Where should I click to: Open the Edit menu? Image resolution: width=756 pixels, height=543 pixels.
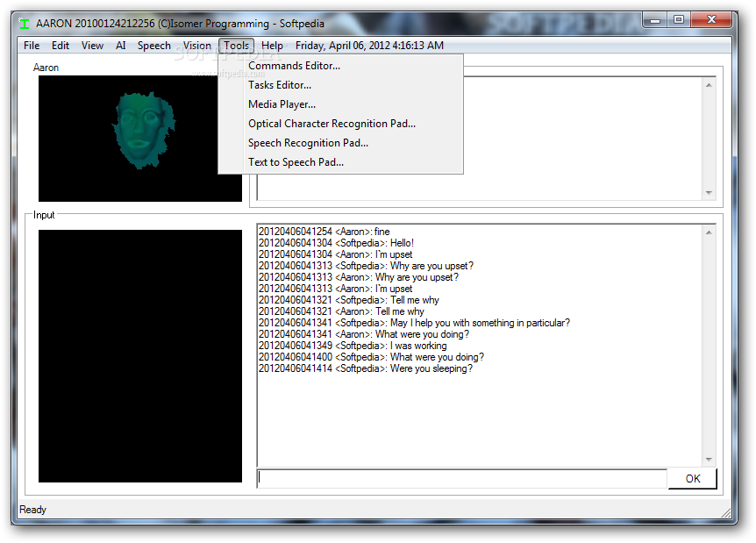(x=61, y=46)
